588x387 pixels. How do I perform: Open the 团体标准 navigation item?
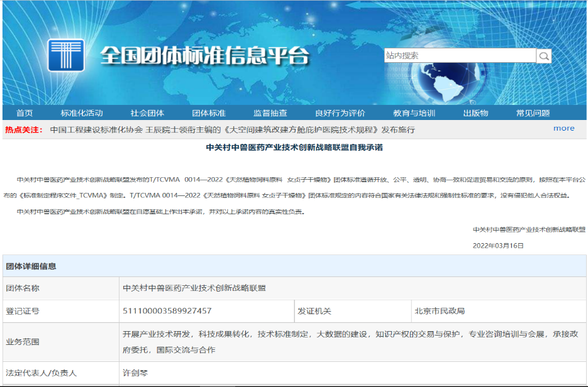click(x=209, y=112)
